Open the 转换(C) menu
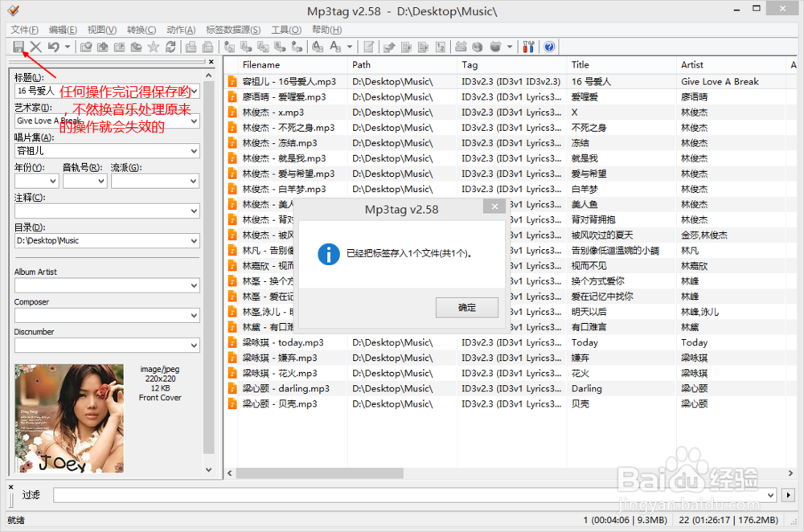804x532 pixels. 142,30
